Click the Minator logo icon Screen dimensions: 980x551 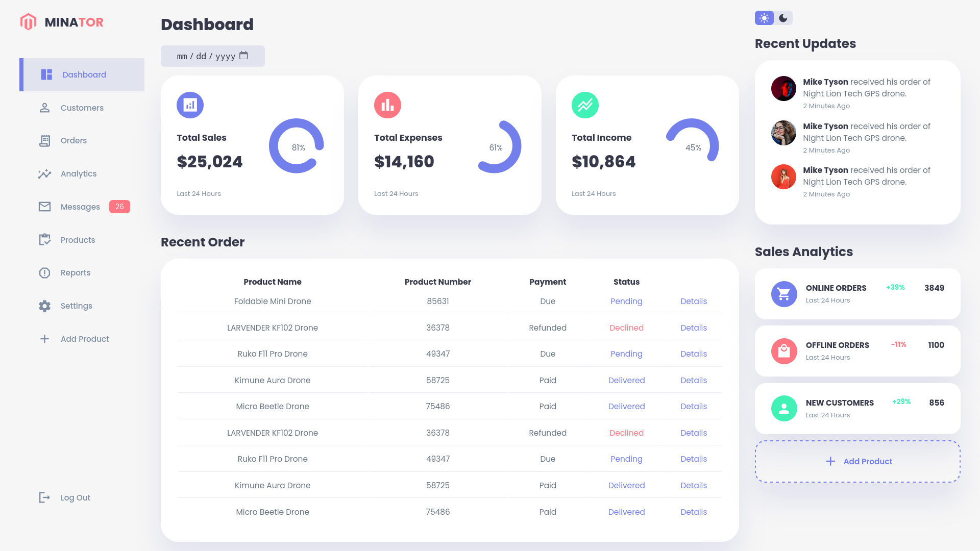[x=28, y=22]
